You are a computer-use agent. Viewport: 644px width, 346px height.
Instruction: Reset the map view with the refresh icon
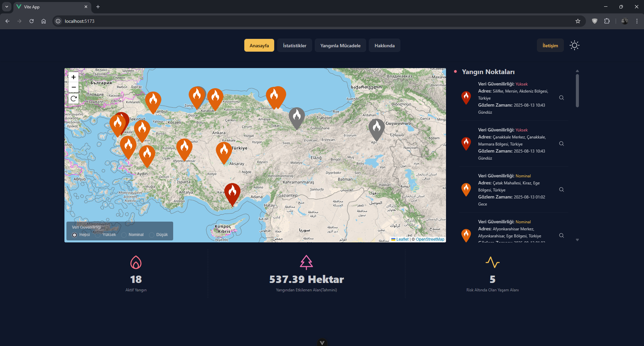tap(73, 99)
